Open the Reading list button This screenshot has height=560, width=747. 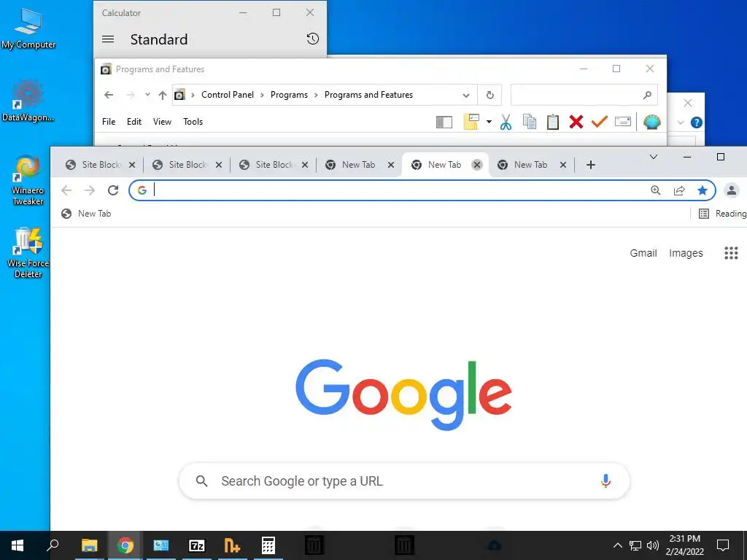(x=721, y=214)
